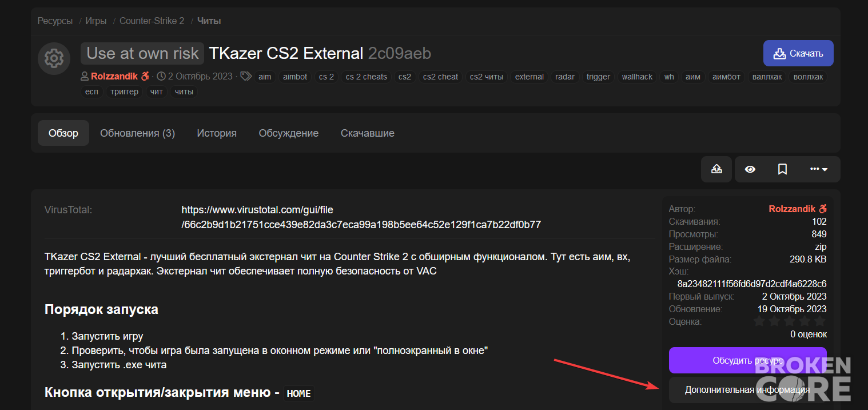Click the resource gear icon beside title

(x=54, y=58)
